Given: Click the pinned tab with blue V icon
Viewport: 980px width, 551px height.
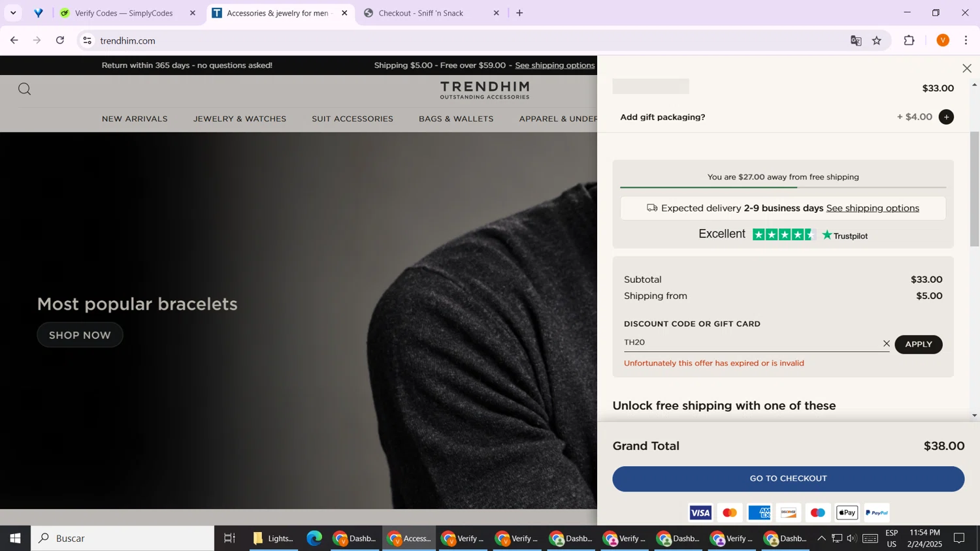Looking at the screenshot, I should 39,13.
